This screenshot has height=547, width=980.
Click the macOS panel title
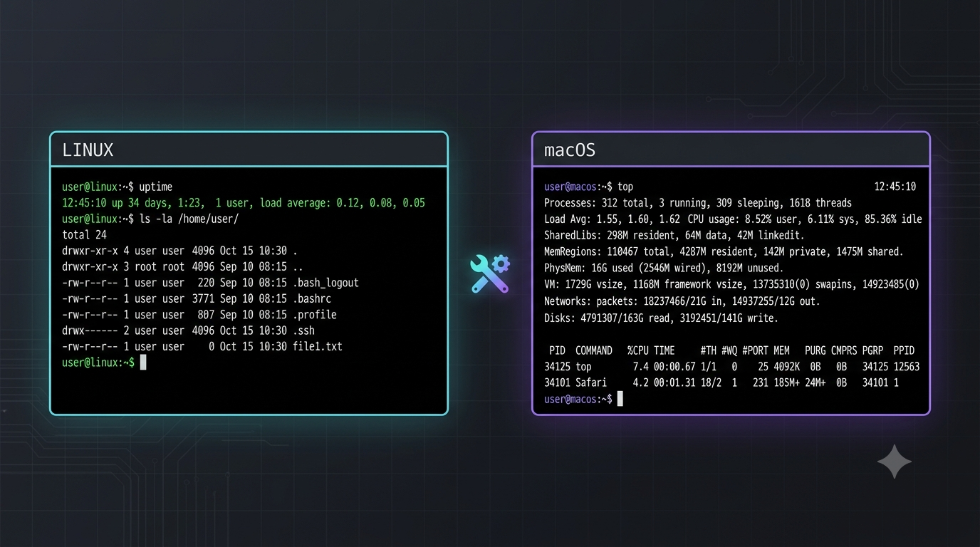coord(570,150)
